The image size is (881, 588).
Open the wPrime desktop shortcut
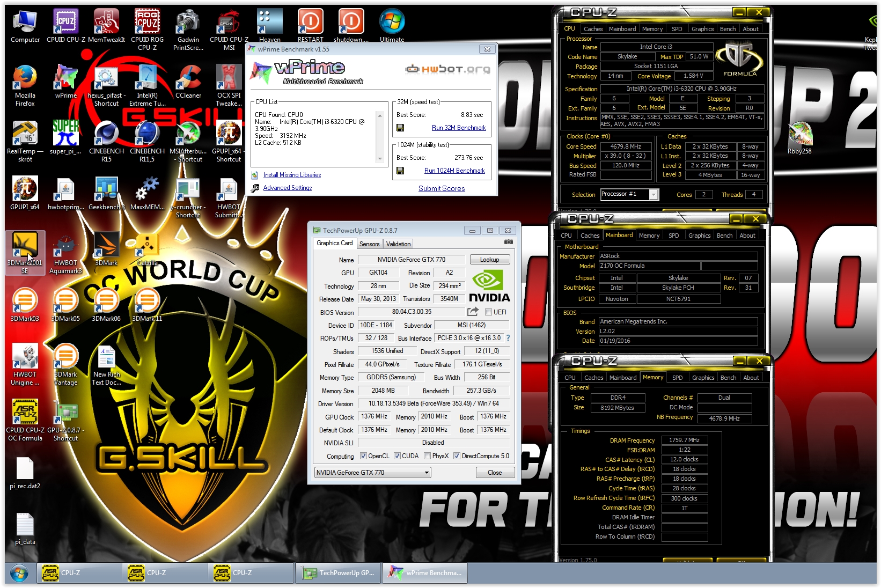point(66,82)
